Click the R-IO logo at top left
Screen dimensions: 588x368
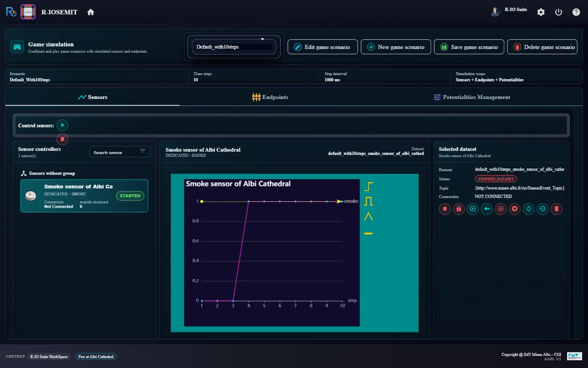11,12
